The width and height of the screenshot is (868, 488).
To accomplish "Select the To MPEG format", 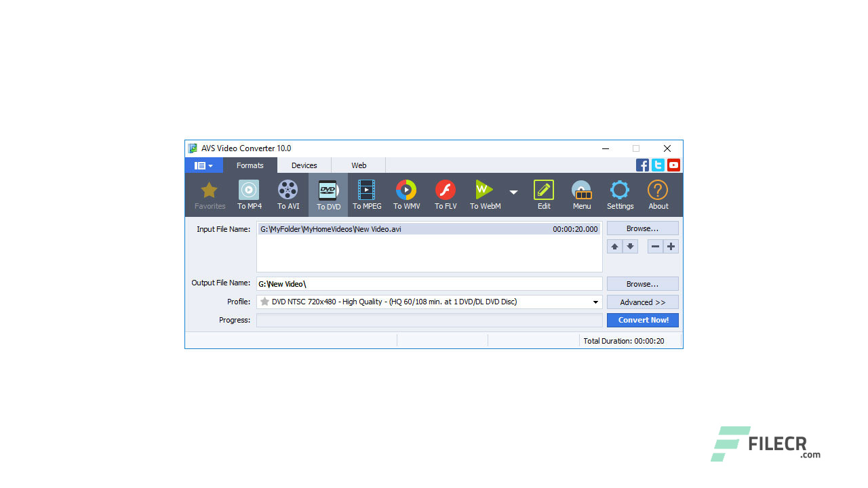I will 367,195.
